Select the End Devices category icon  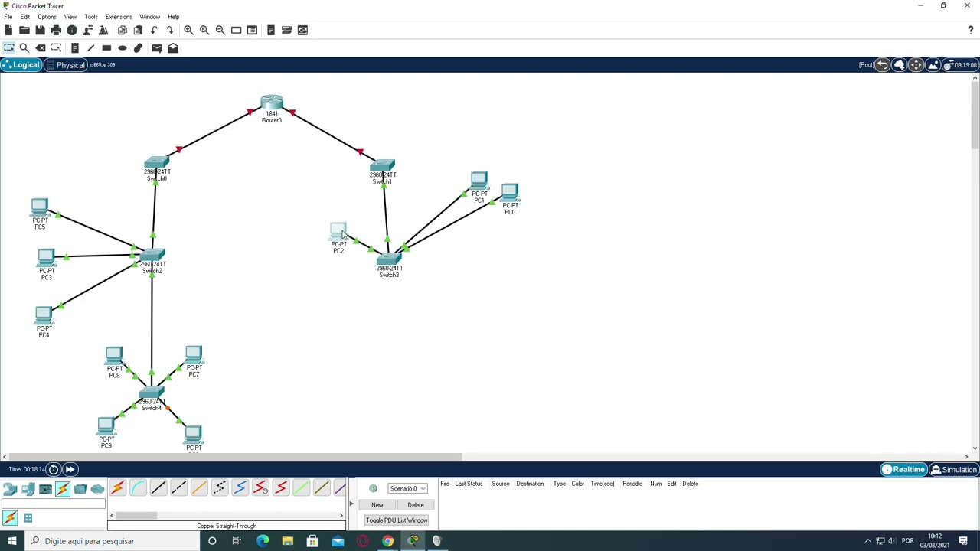[28, 488]
